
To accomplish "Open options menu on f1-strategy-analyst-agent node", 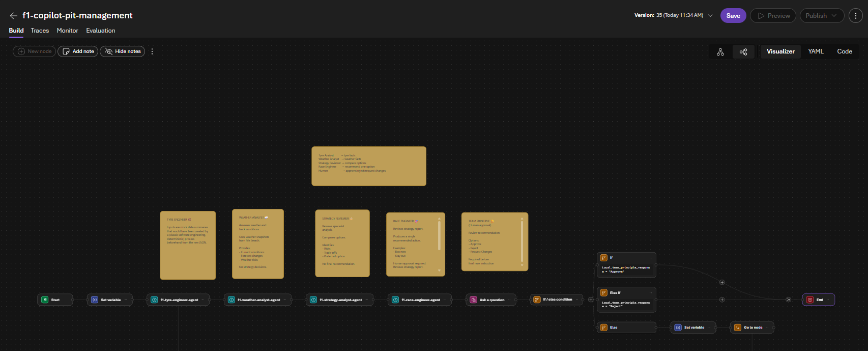I will click(367, 300).
